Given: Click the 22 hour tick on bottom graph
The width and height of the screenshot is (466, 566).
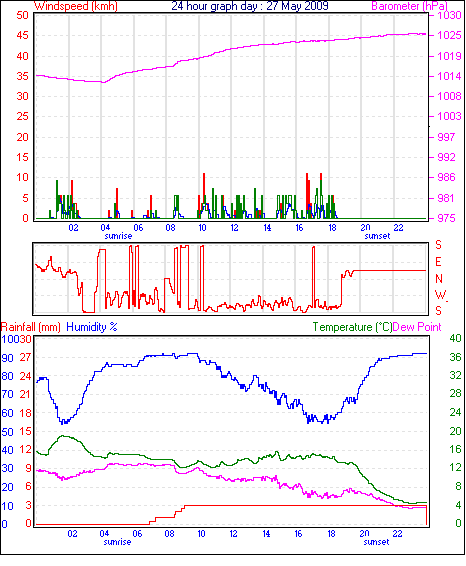Looking at the screenshot, I should click(x=397, y=534).
